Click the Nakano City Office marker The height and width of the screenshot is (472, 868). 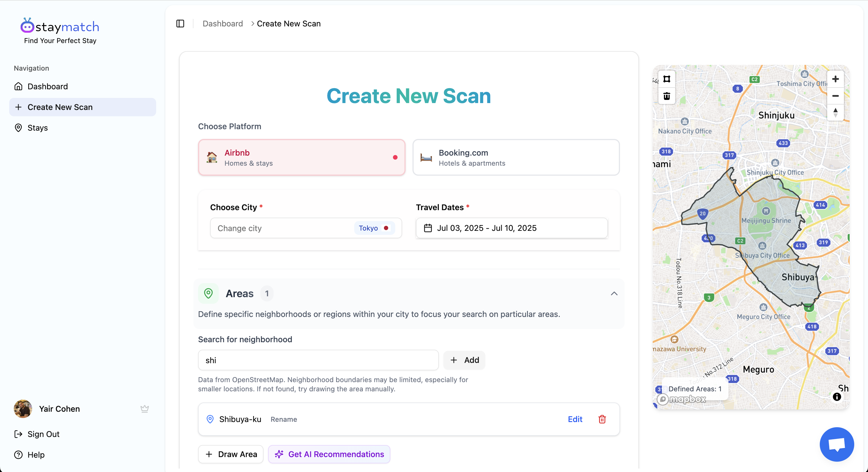[684, 122]
